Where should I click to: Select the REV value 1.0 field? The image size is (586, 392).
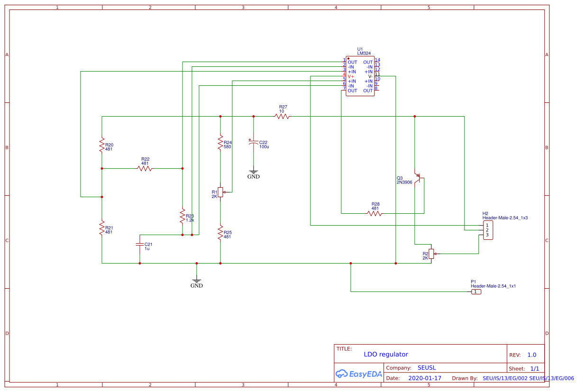[531, 354]
